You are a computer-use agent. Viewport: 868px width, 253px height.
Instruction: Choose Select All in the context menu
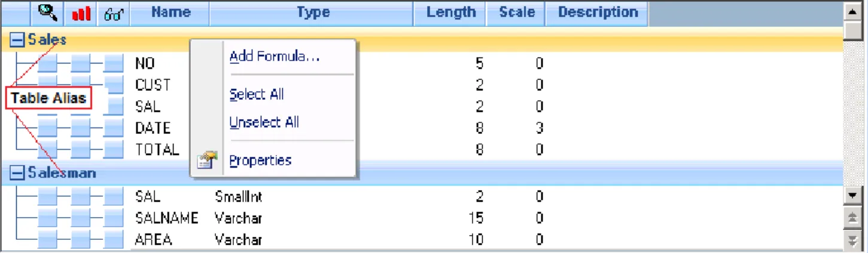[x=257, y=95]
